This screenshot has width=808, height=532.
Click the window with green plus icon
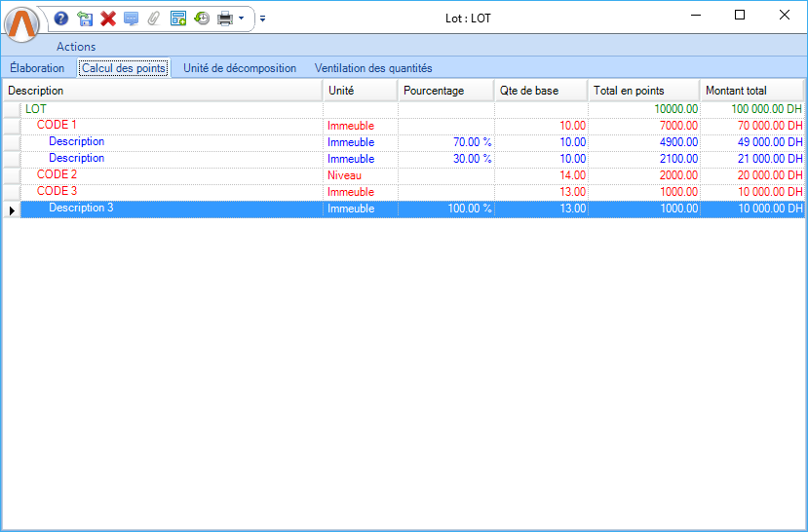coord(177,19)
